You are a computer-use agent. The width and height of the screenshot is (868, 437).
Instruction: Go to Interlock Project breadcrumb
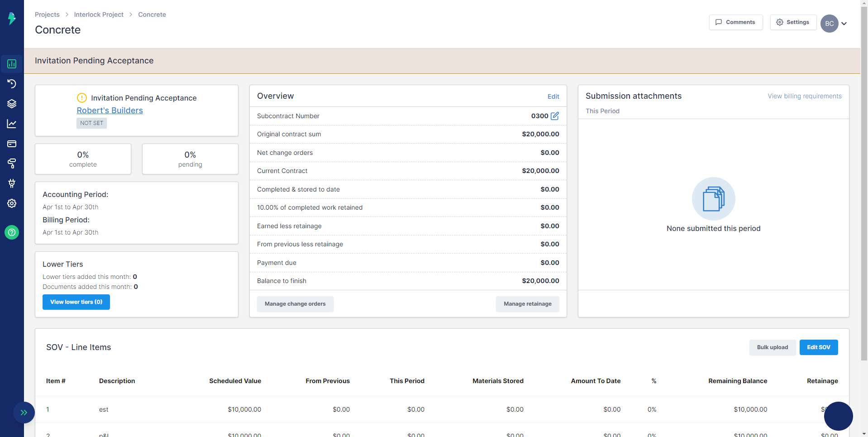[x=99, y=14]
